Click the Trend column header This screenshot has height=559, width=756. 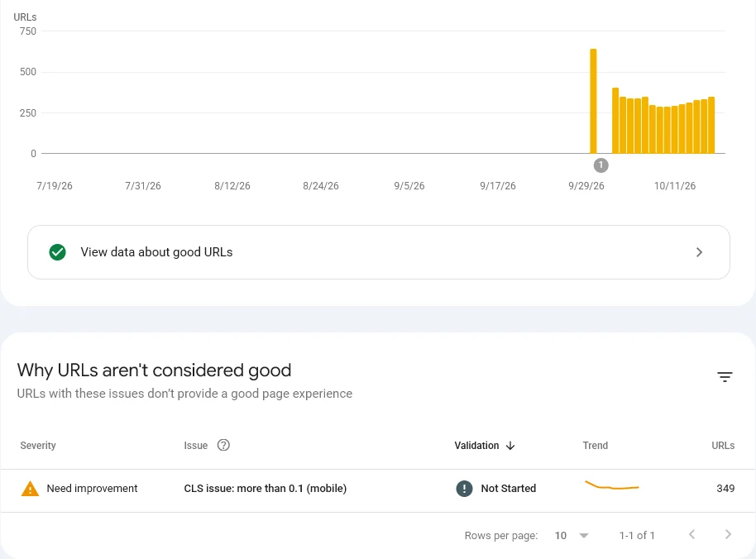coord(595,445)
